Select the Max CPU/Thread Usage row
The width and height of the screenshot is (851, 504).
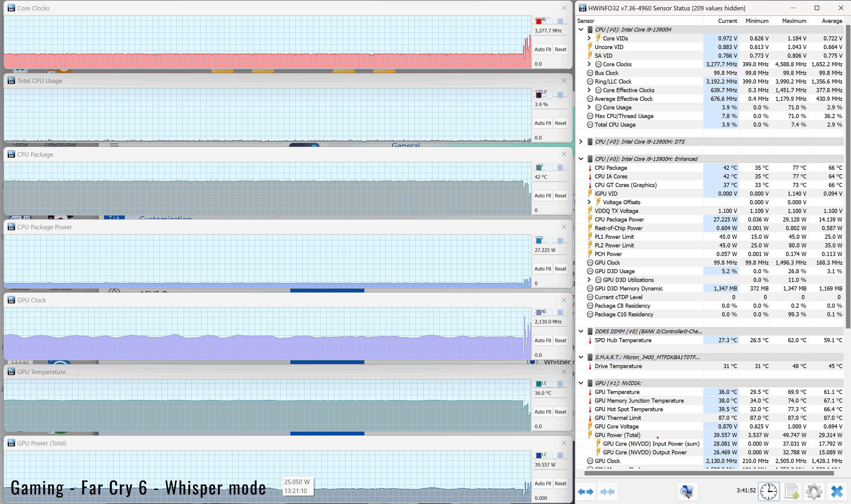(710, 116)
